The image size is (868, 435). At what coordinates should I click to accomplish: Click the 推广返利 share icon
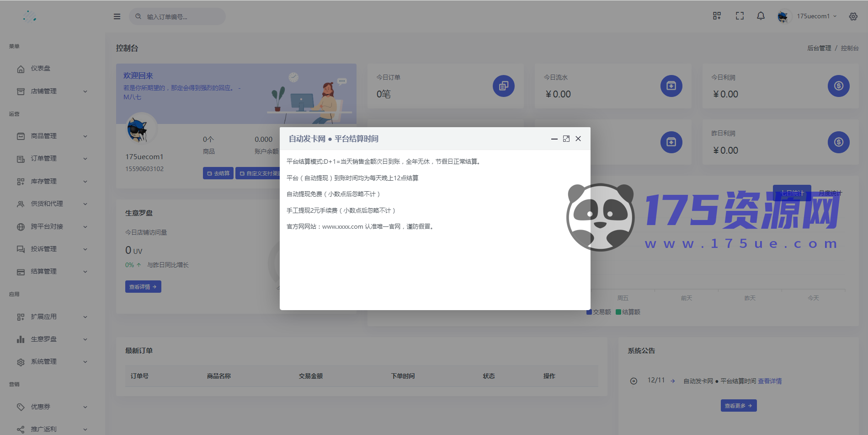point(21,430)
